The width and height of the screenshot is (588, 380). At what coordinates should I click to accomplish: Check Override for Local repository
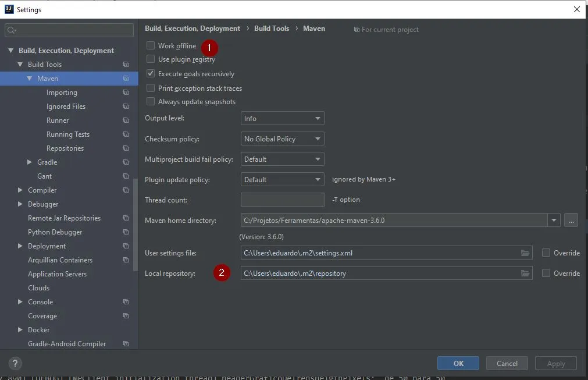546,273
